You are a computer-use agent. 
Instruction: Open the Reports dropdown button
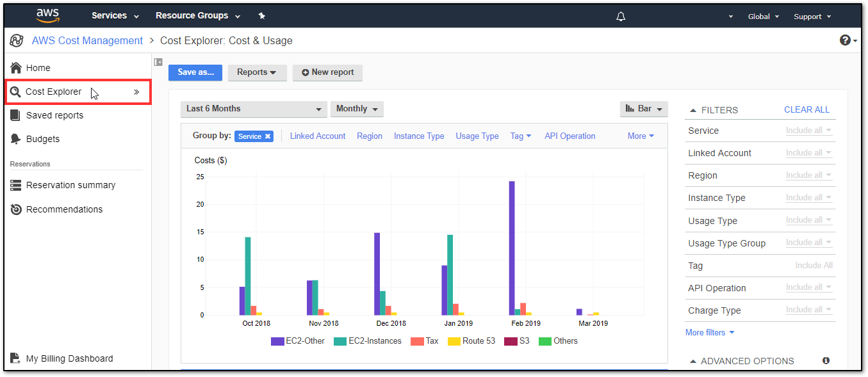click(x=257, y=72)
